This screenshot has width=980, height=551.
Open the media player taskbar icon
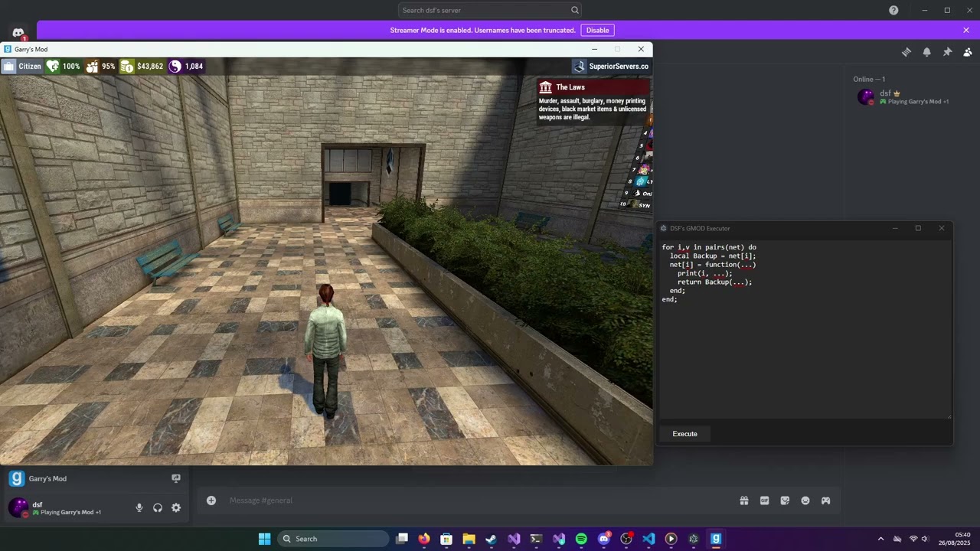671,539
